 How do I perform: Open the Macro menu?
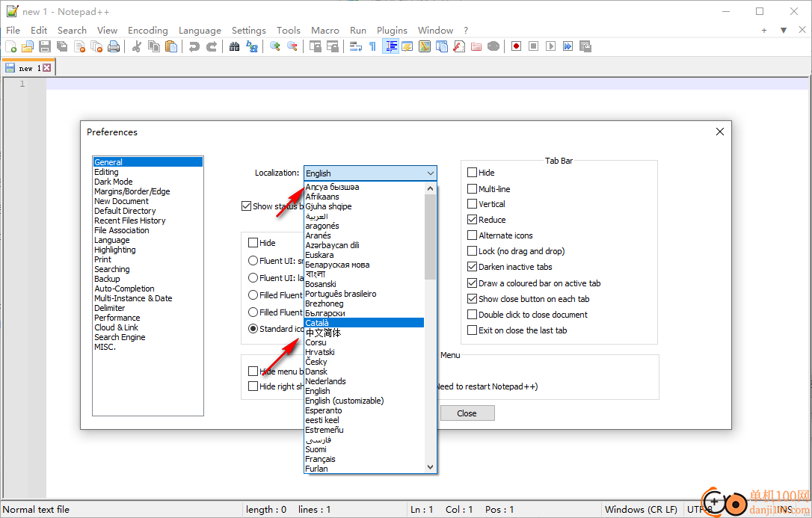[x=325, y=31]
